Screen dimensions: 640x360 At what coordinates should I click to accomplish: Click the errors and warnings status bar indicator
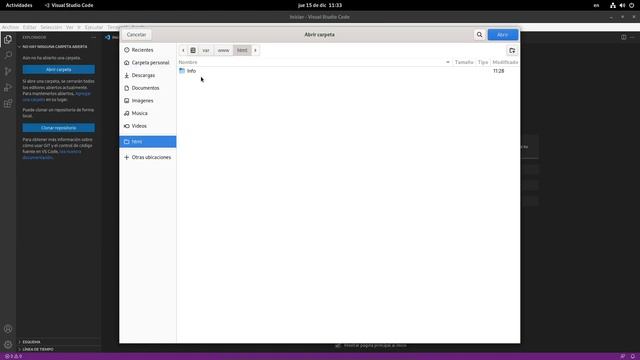click(13, 356)
